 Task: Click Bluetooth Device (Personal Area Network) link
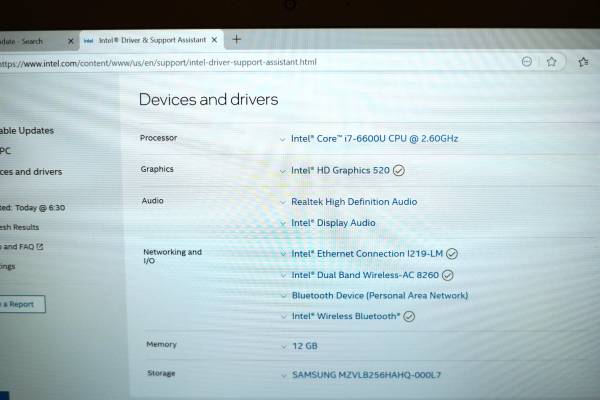380,296
